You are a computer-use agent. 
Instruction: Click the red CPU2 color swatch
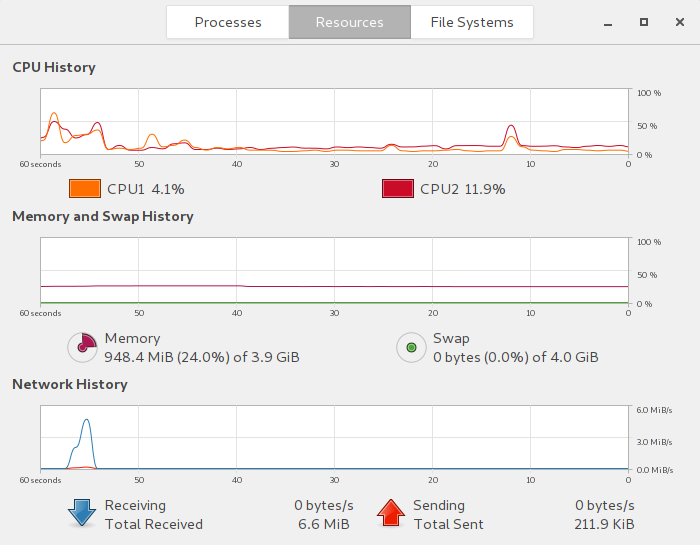coord(398,189)
